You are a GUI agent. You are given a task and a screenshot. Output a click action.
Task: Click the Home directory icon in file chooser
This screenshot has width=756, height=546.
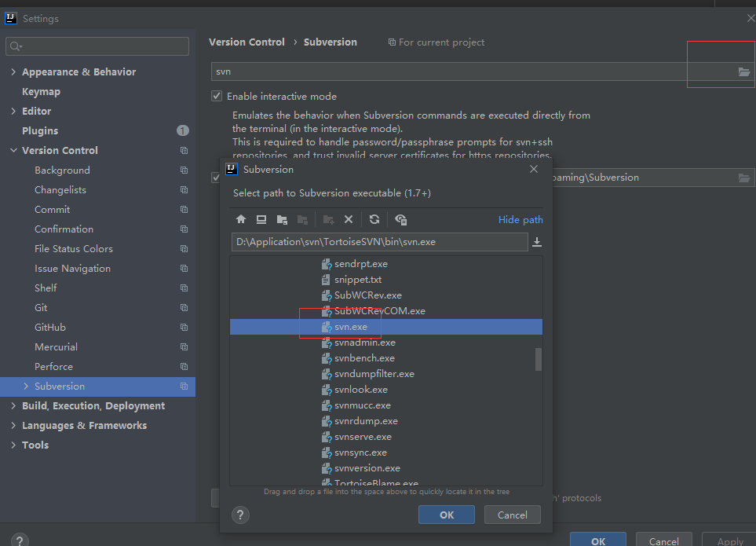click(241, 219)
